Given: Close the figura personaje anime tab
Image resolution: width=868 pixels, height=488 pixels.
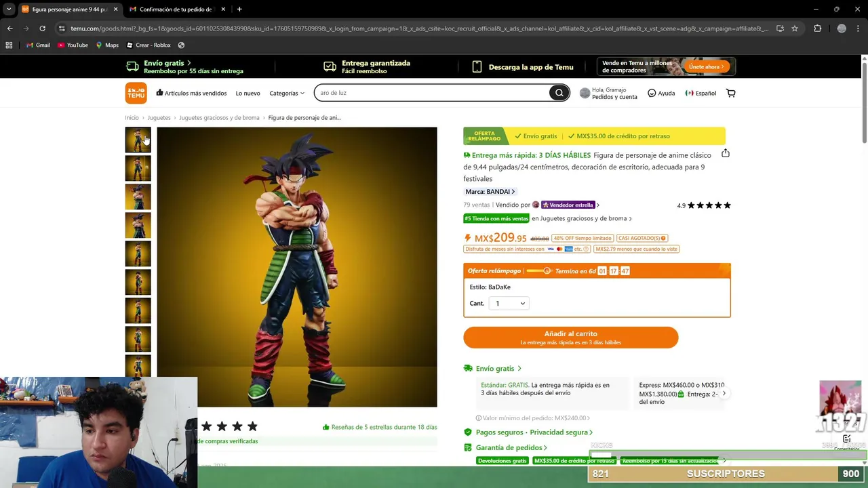Looking at the screenshot, I should point(115,9).
